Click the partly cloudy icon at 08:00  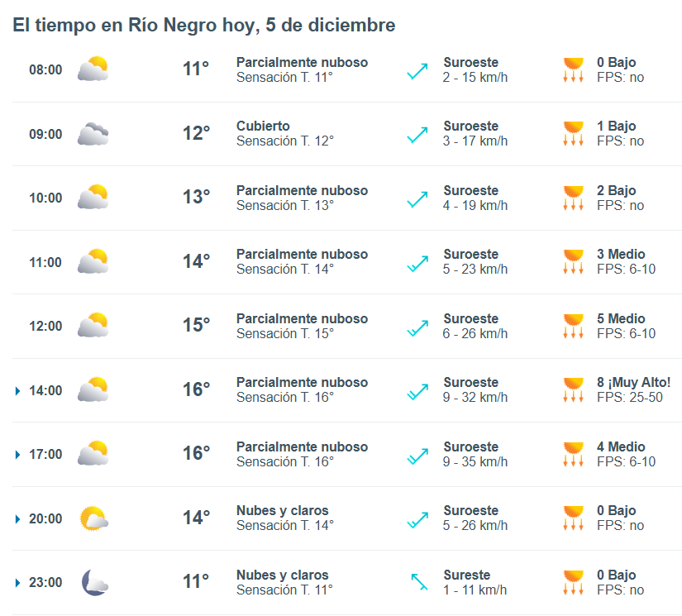tap(93, 69)
